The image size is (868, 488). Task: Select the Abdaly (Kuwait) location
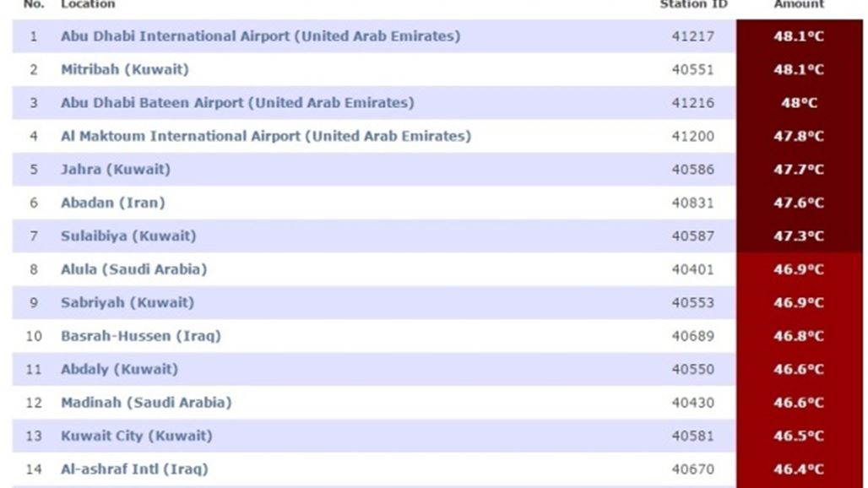pyautogui.click(x=120, y=369)
